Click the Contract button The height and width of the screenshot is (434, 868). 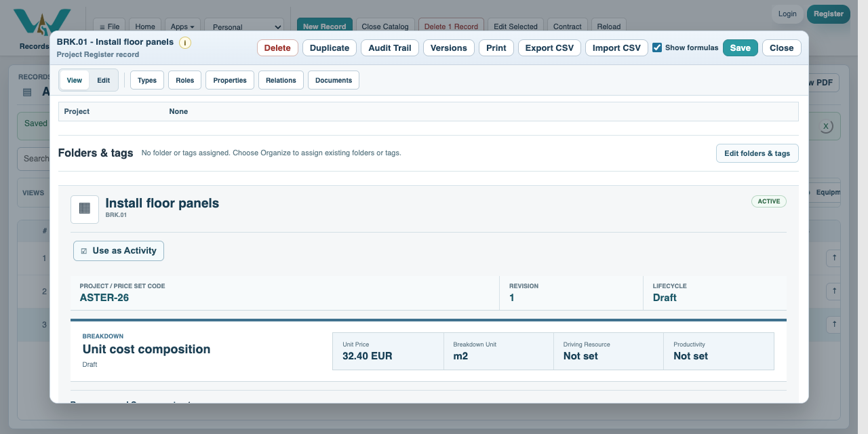tap(568, 26)
